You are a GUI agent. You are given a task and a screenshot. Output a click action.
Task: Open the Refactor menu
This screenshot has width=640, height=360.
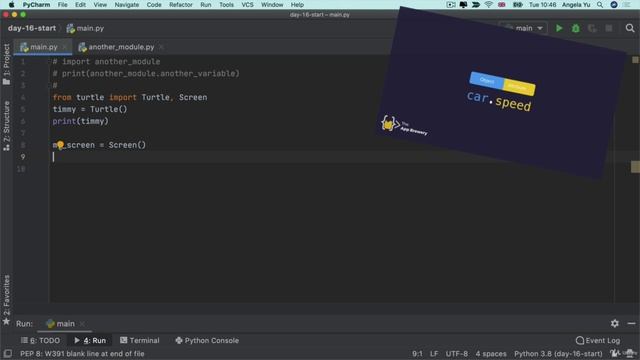(181, 5)
